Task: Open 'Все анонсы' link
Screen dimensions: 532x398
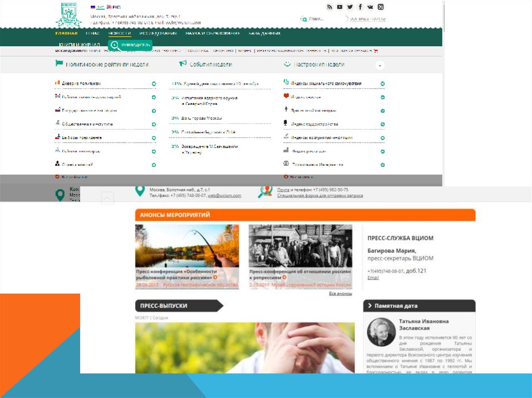Action: point(340,294)
